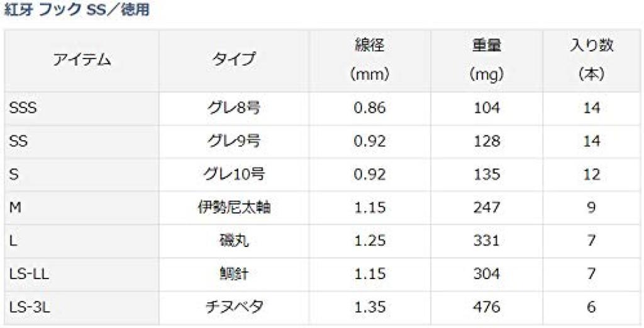Viewport: 644px width, 328px height.
Task: Click the SSS item row label
Action: point(23,108)
